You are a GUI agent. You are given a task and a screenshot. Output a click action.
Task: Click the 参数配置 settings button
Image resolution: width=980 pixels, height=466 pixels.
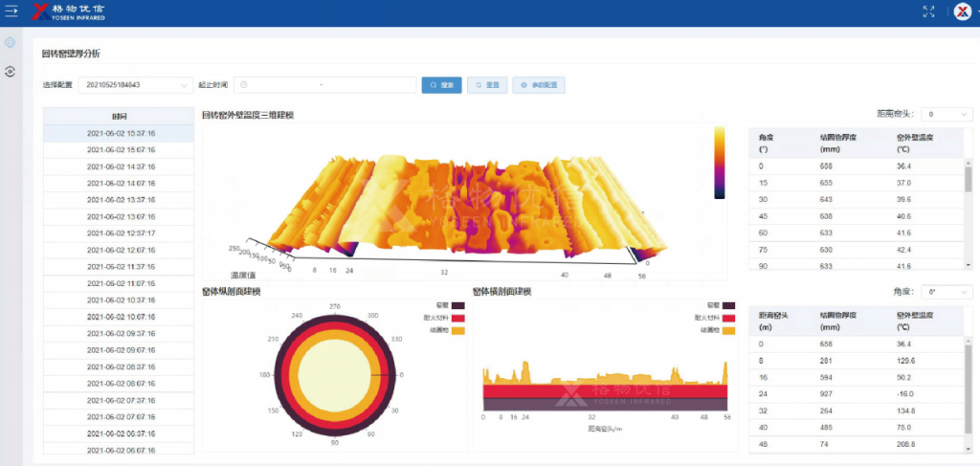point(539,85)
